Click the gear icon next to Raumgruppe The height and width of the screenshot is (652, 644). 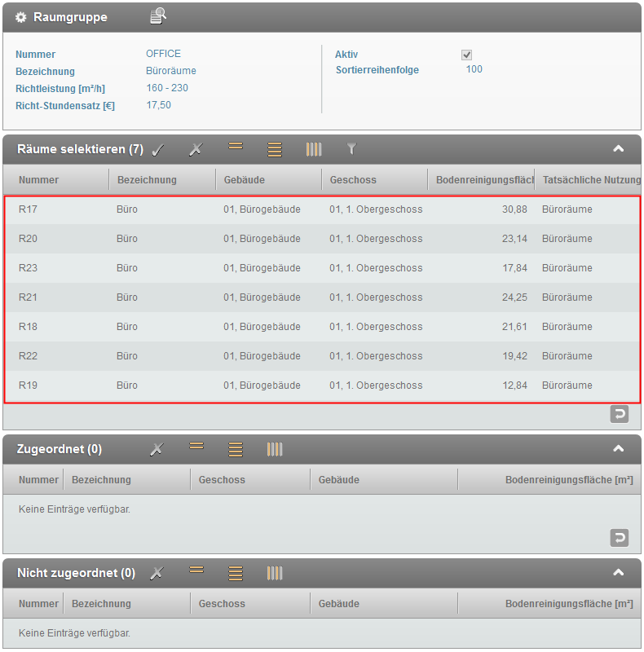[x=21, y=17]
